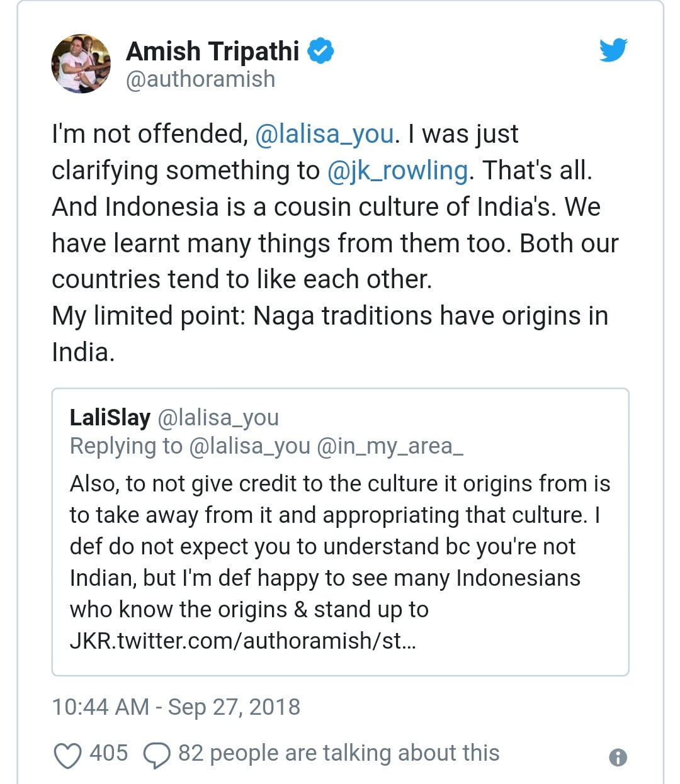Click the Twitter info icon

618,757
